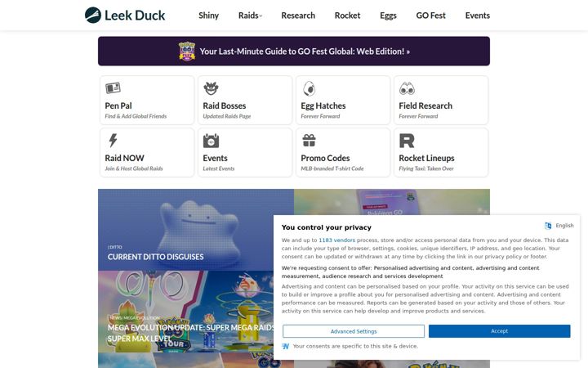Go to the Research page

(298, 16)
